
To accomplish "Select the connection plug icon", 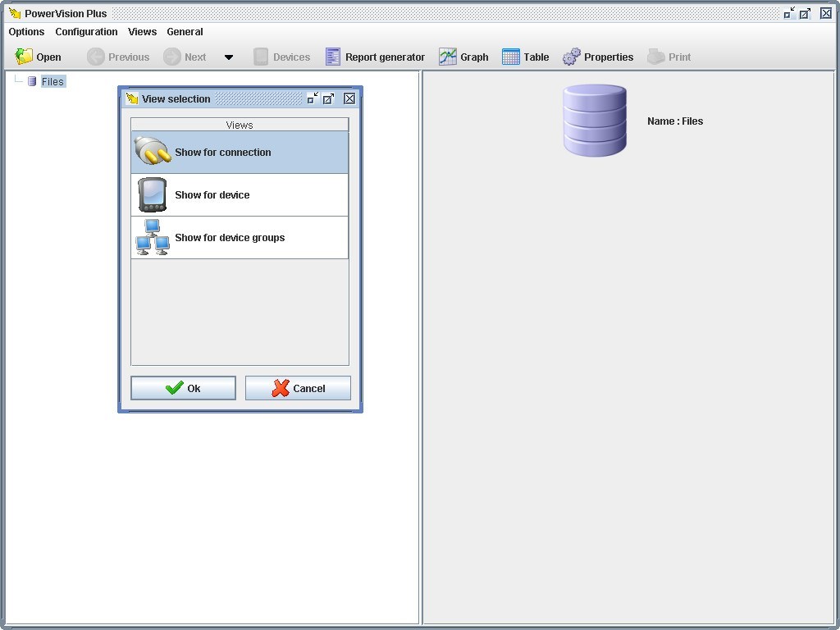I will click(x=153, y=151).
